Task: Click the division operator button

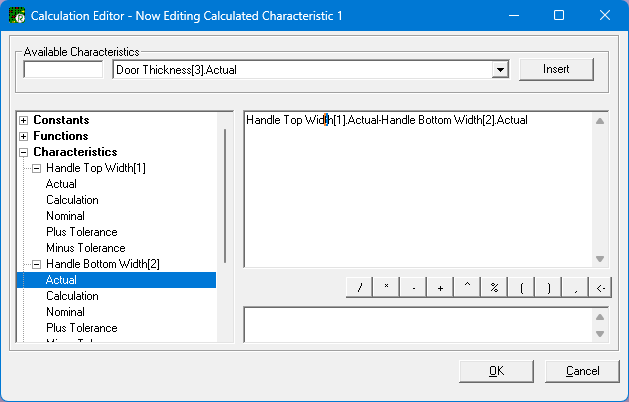Action: (x=359, y=287)
